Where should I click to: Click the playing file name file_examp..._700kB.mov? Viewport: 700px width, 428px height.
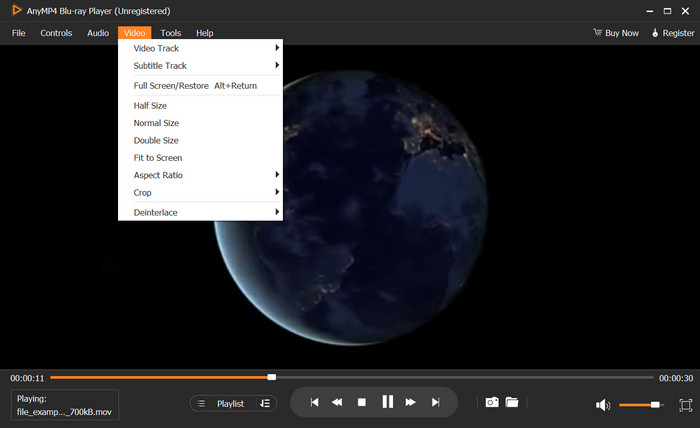[64, 412]
